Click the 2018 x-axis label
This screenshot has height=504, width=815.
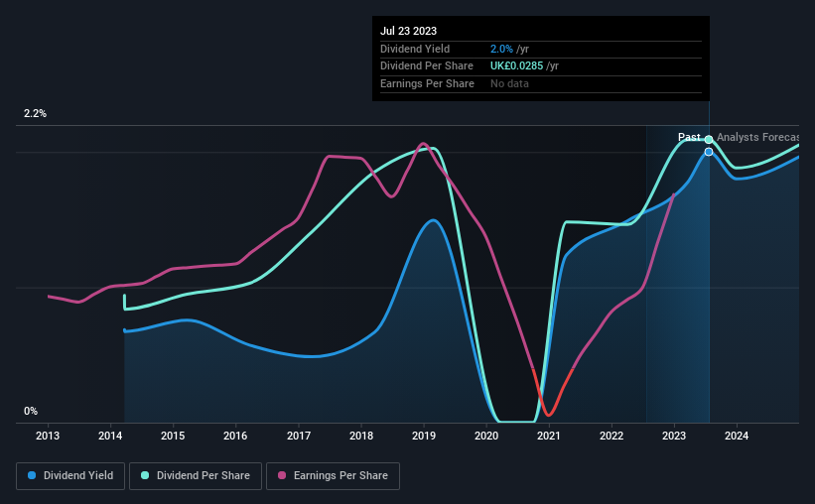tap(361, 436)
